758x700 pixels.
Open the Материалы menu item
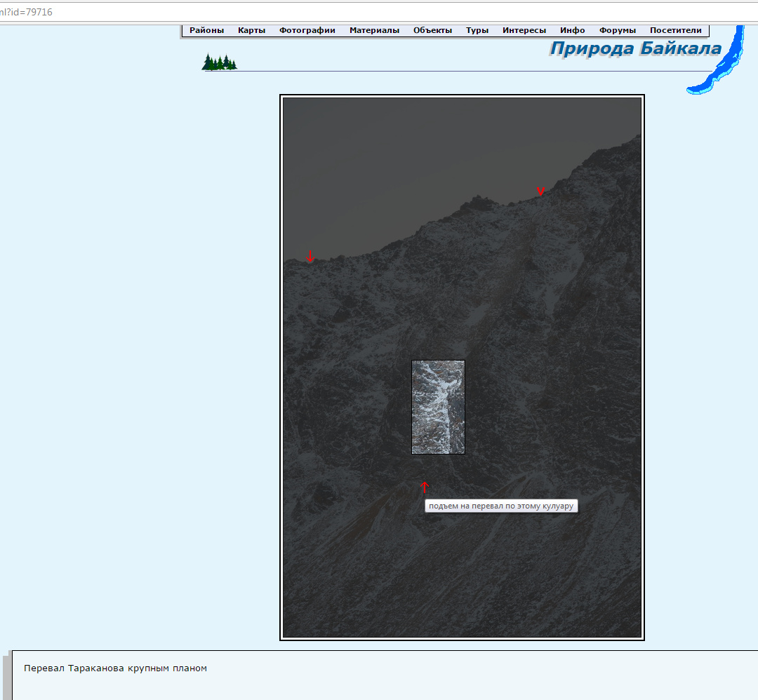tap(374, 30)
